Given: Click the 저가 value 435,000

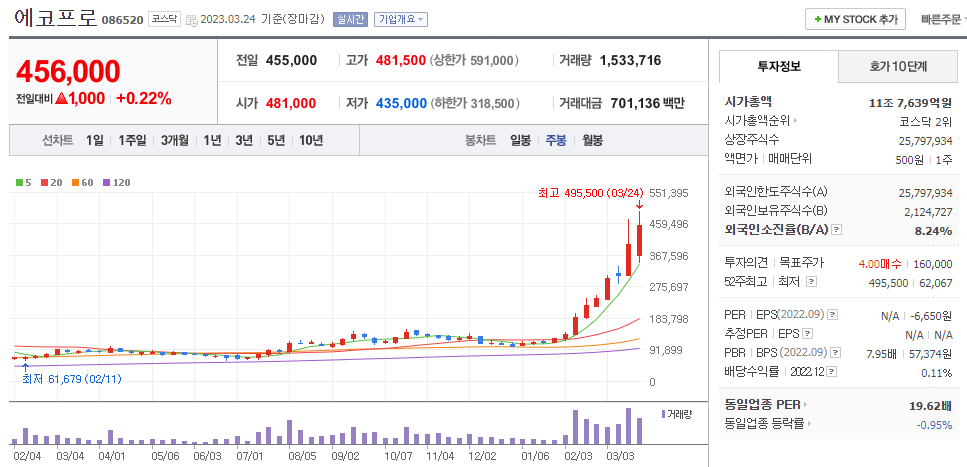Looking at the screenshot, I should pos(403,103).
